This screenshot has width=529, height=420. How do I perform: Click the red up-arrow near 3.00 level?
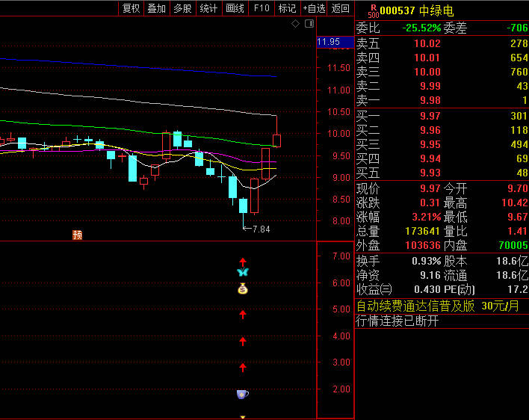coord(243,368)
